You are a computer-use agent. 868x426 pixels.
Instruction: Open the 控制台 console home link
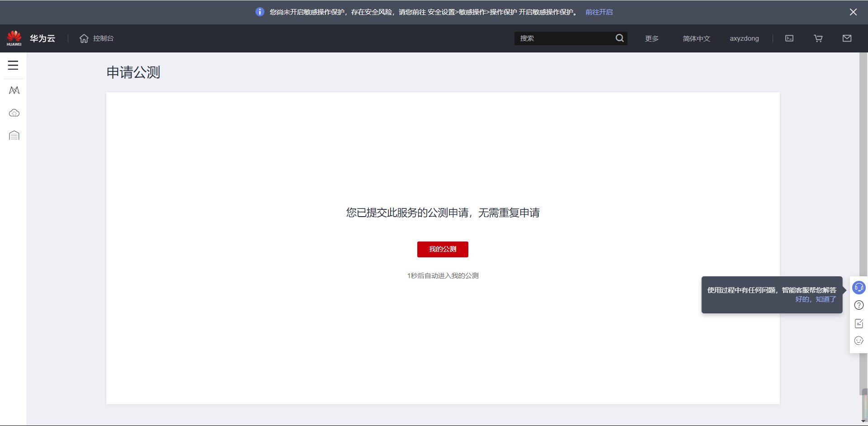pos(97,38)
